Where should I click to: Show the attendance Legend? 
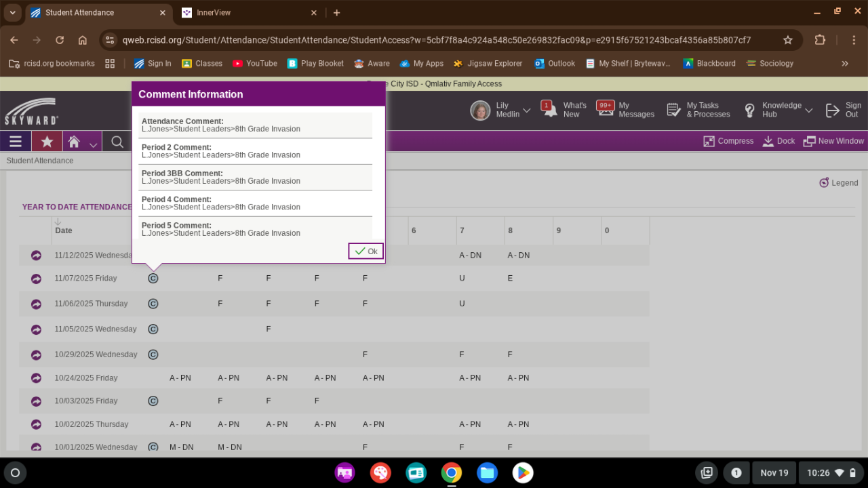pyautogui.click(x=839, y=183)
